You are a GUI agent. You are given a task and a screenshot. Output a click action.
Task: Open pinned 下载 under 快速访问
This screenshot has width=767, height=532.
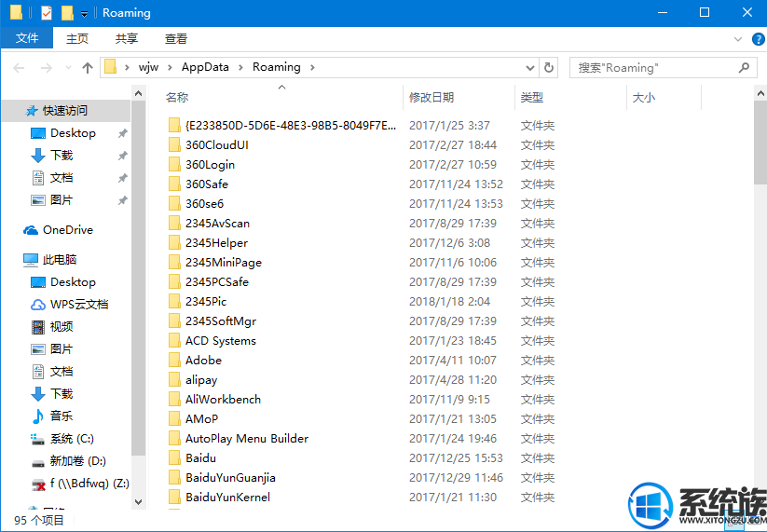[62, 156]
